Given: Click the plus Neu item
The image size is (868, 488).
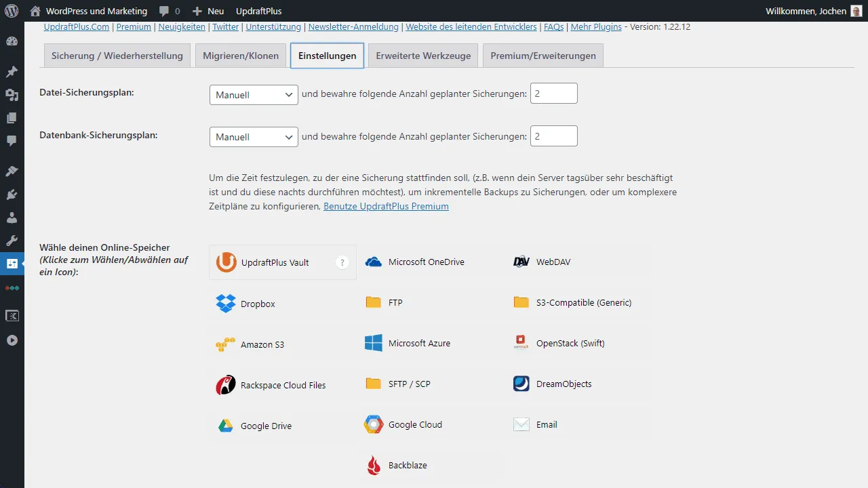Looking at the screenshot, I should (x=208, y=11).
